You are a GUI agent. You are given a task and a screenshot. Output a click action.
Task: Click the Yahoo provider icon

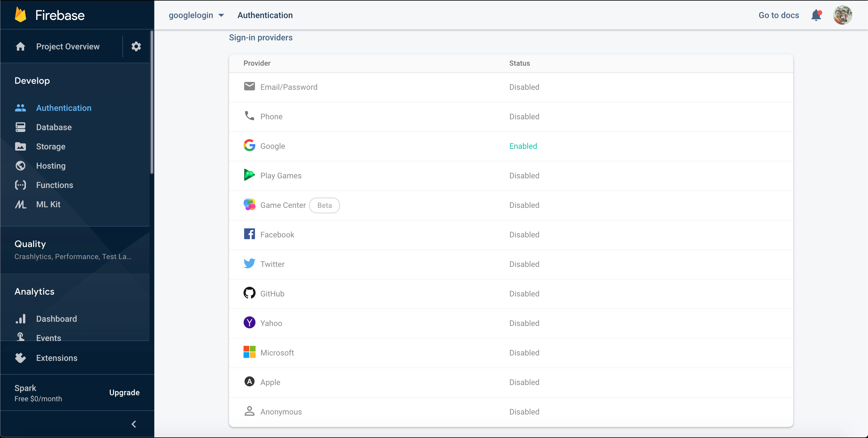coord(249,323)
